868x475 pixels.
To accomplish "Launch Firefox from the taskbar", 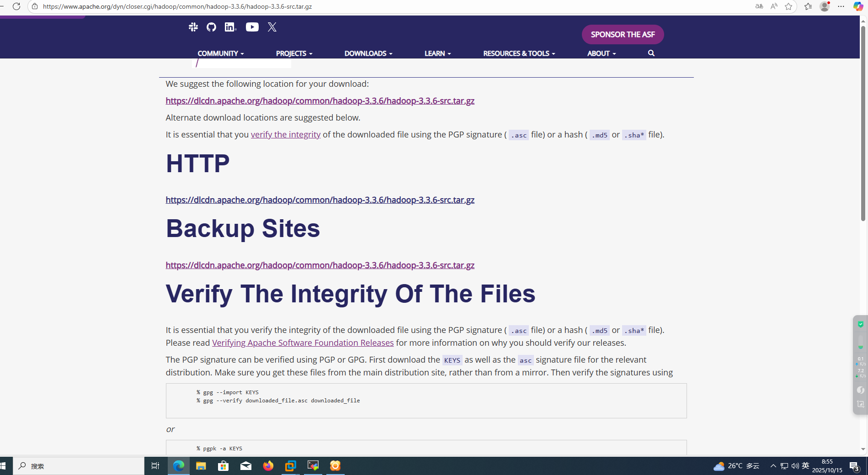I will [268, 466].
